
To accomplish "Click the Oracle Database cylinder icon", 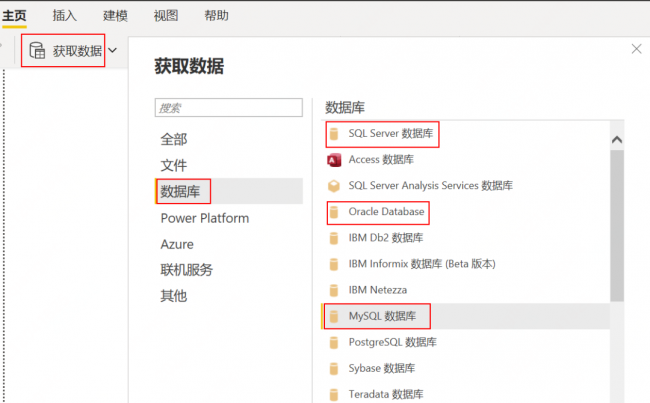I will [x=334, y=212].
